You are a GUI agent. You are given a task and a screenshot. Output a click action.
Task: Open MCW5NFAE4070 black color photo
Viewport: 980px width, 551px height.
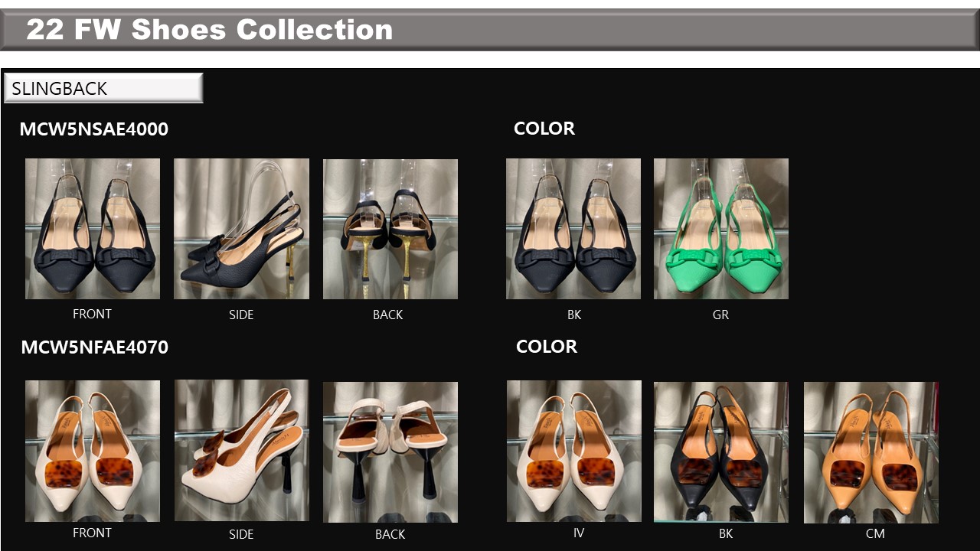click(x=721, y=452)
